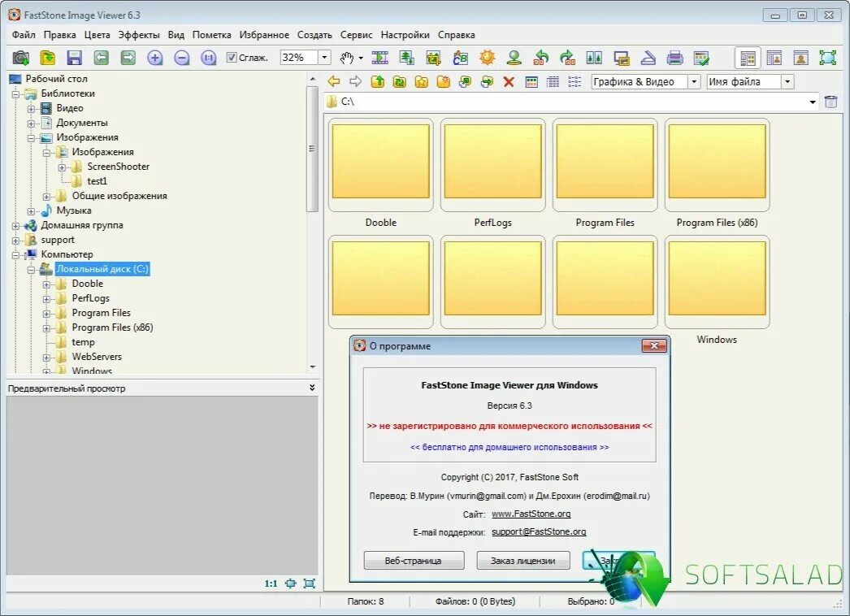
Task: Toggle the Сглаж. smoothing checkbox
Action: pyautogui.click(x=232, y=58)
